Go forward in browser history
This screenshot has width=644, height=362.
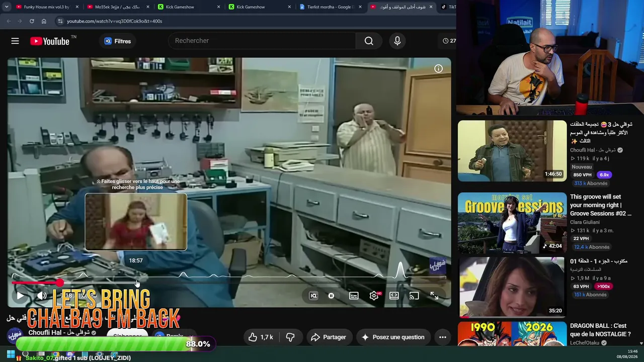20,21
